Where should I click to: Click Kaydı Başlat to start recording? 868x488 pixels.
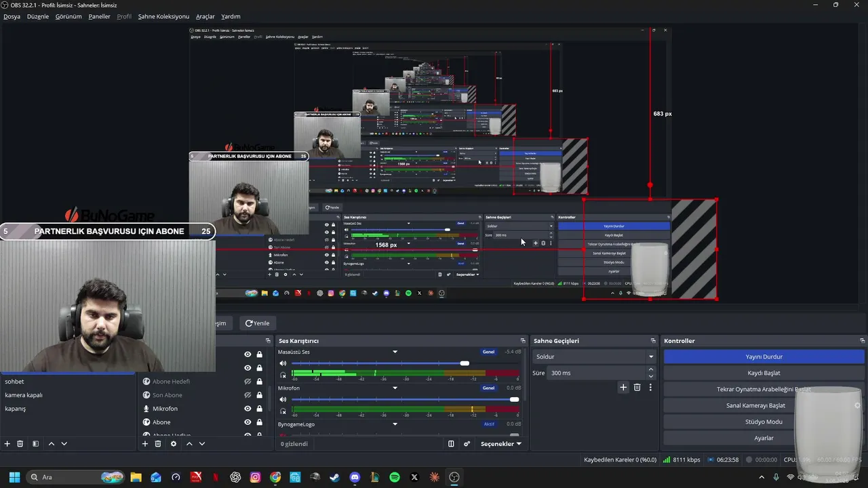(764, 373)
